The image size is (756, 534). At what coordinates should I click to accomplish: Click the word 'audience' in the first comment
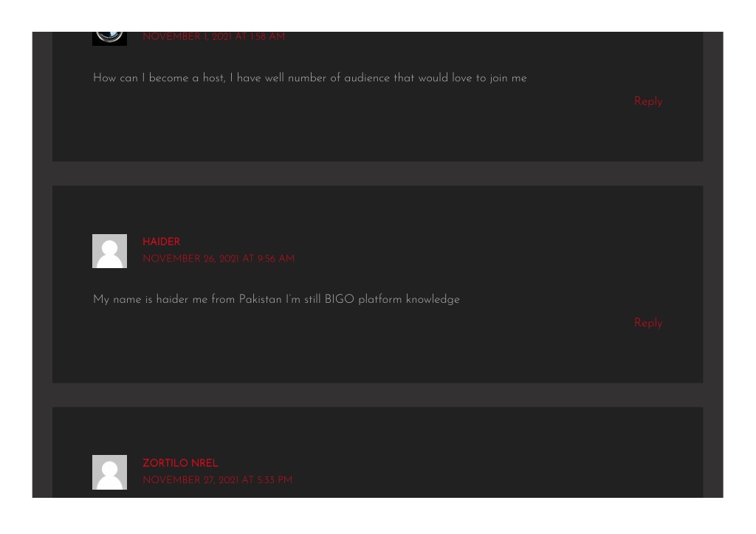(366, 78)
